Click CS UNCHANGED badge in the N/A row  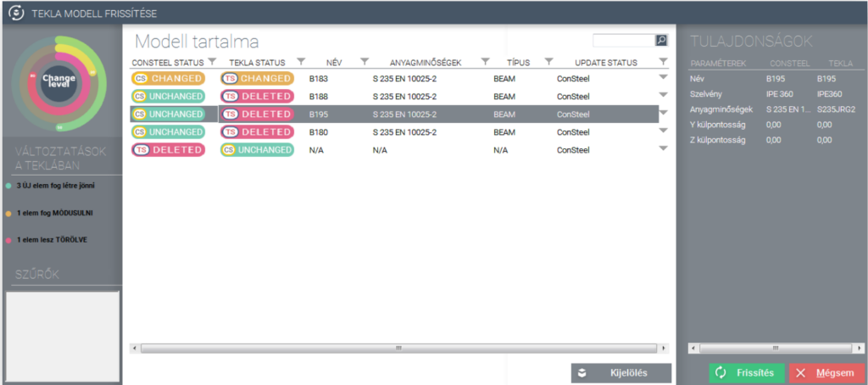[x=257, y=149]
